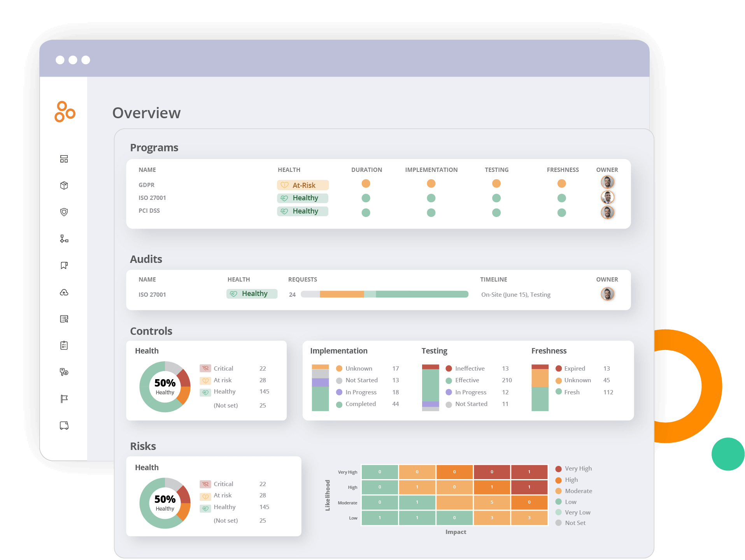Screen dimensions: 745x560
Task: Click the ISO 27001 program Healthy badge
Action: pos(303,198)
